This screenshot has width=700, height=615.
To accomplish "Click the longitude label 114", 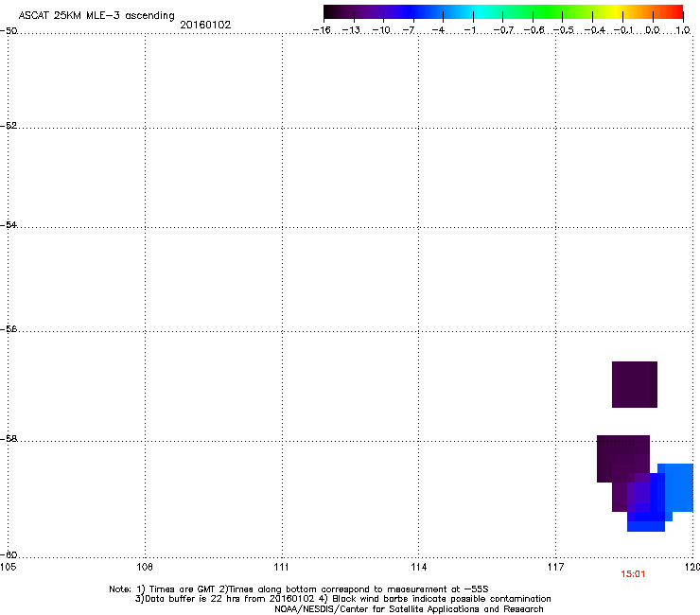I will coord(419,567).
